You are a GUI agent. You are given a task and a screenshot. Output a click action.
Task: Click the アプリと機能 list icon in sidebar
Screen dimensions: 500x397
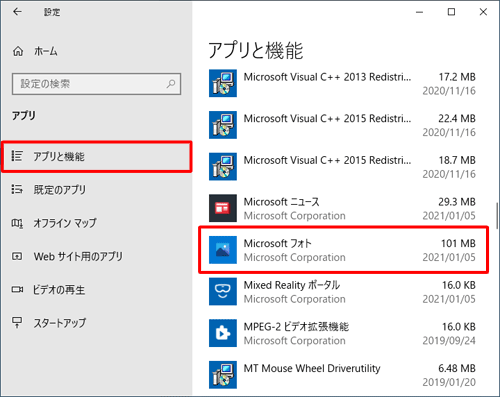click(x=17, y=156)
